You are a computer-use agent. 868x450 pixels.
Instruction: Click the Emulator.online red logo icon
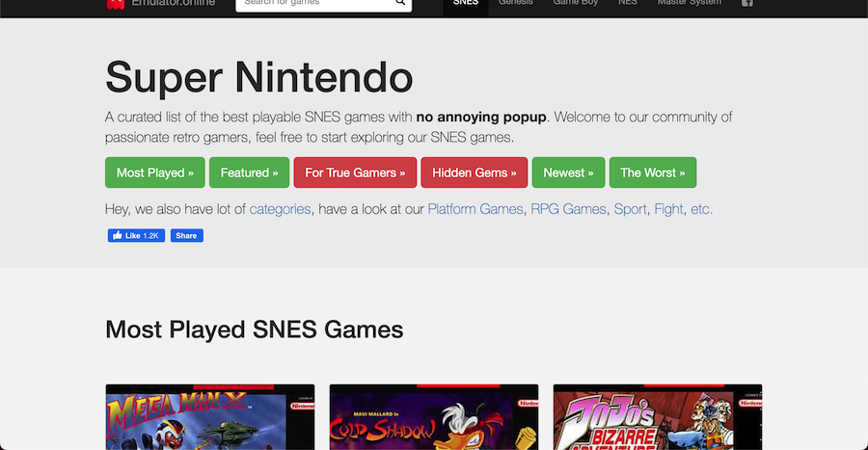[115, 5]
